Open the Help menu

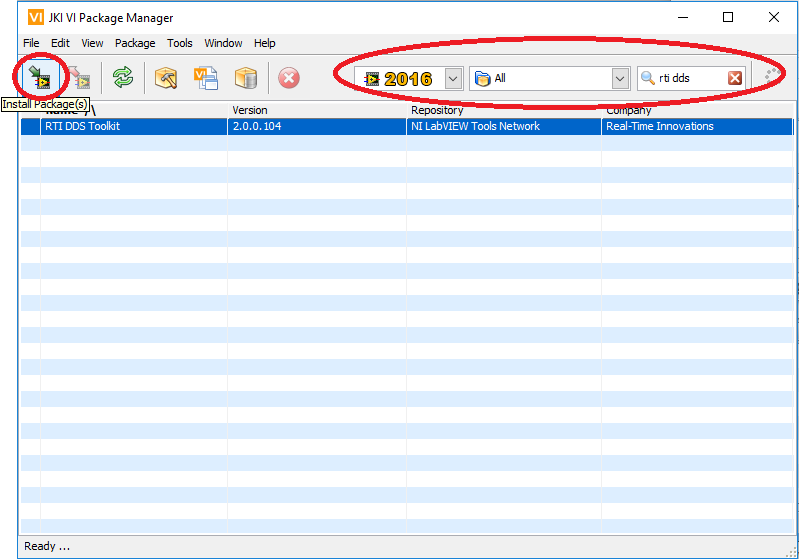pyautogui.click(x=264, y=43)
